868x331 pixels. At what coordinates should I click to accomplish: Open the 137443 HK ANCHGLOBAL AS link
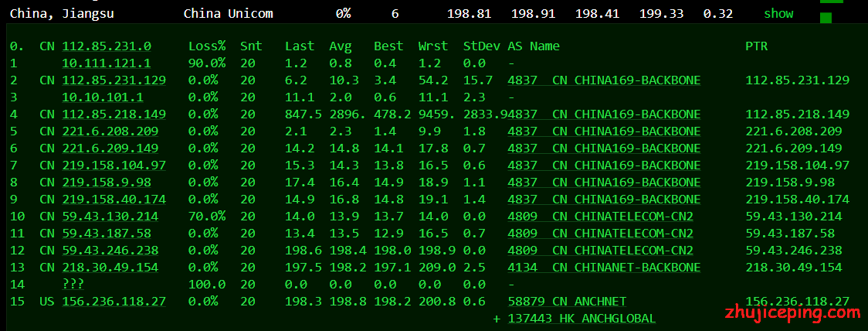click(x=581, y=319)
